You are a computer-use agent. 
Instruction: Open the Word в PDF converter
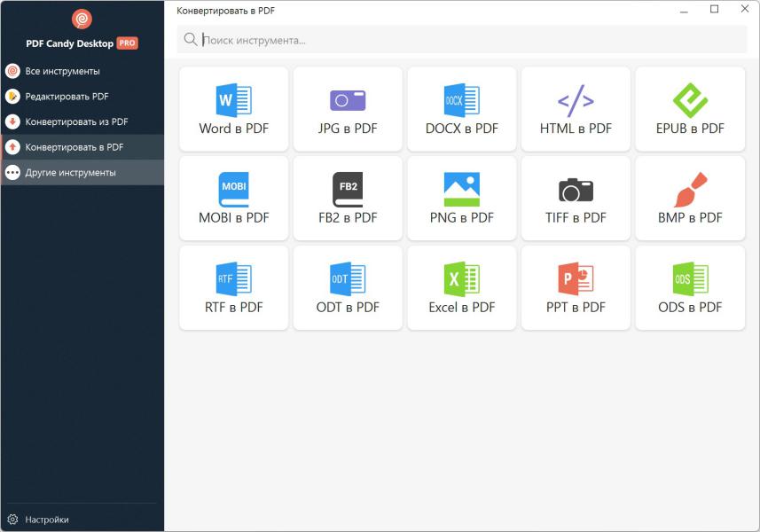[x=234, y=109]
